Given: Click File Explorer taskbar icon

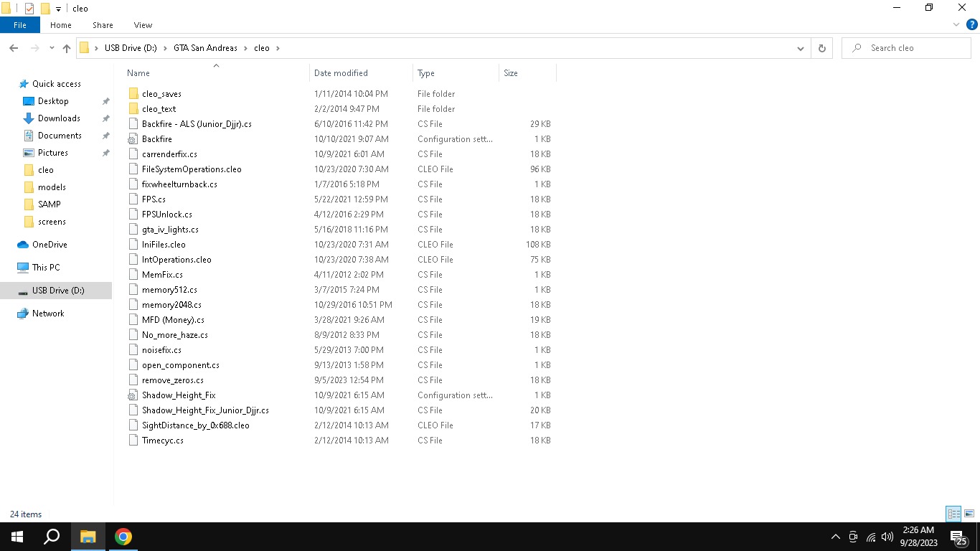Looking at the screenshot, I should [x=88, y=537].
